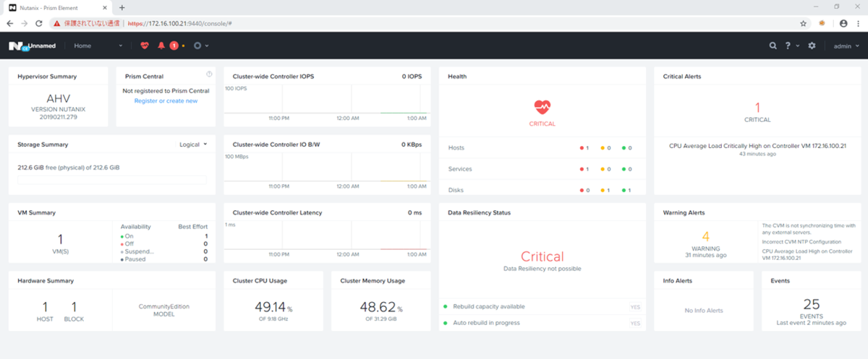Click the critical alerts count 1
The width and height of the screenshot is (868, 359).
[x=757, y=107]
